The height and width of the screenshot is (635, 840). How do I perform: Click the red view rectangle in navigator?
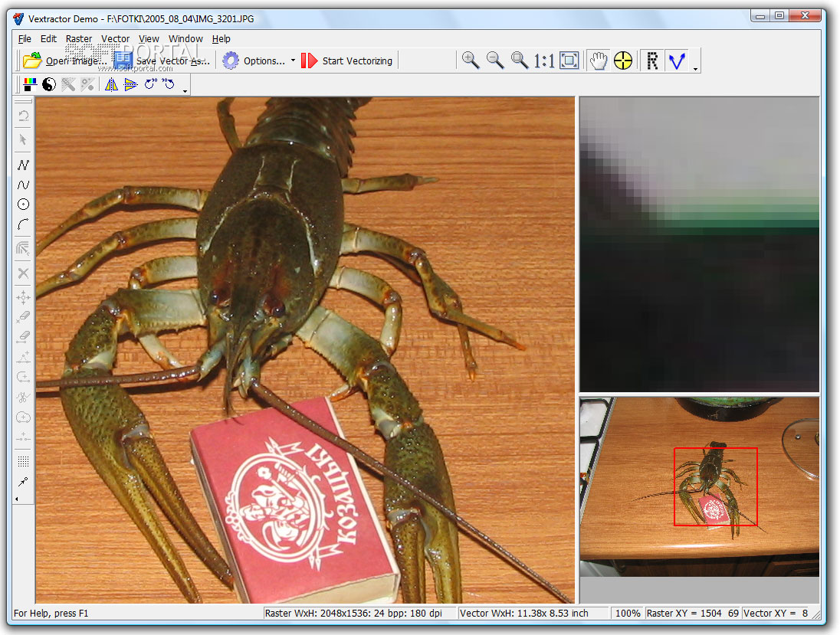[715, 486]
